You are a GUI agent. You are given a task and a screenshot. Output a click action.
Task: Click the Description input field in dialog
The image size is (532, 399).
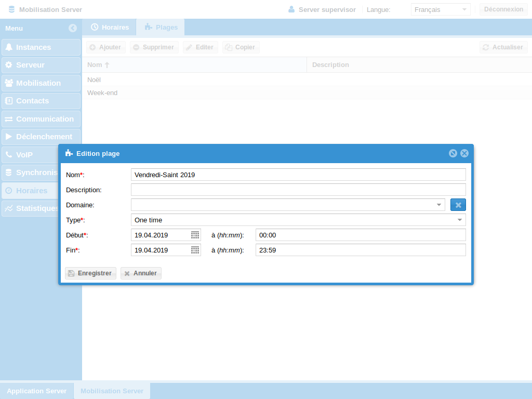pos(298,190)
